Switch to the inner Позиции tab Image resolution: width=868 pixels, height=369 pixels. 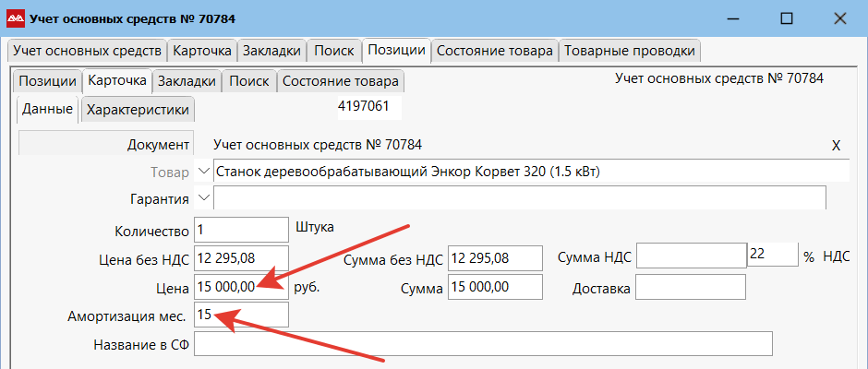[47, 81]
